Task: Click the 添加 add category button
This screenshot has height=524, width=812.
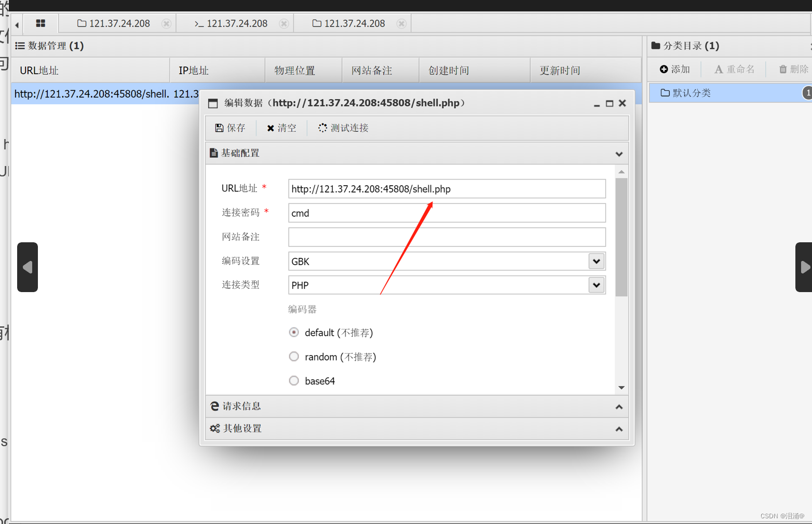Action: coord(675,69)
